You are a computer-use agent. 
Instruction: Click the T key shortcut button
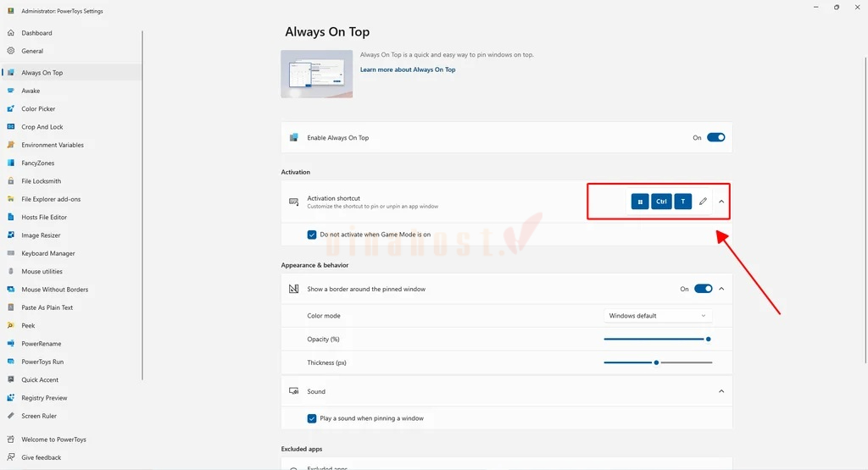683,202
